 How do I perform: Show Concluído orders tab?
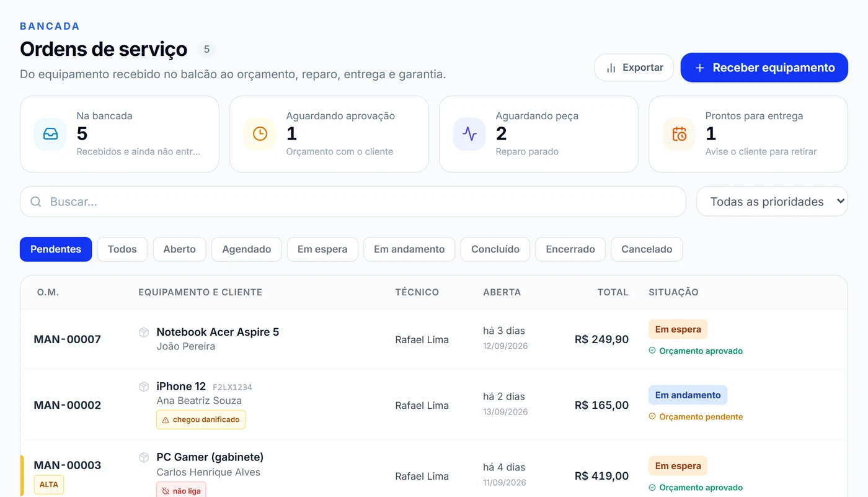[495, 249]
